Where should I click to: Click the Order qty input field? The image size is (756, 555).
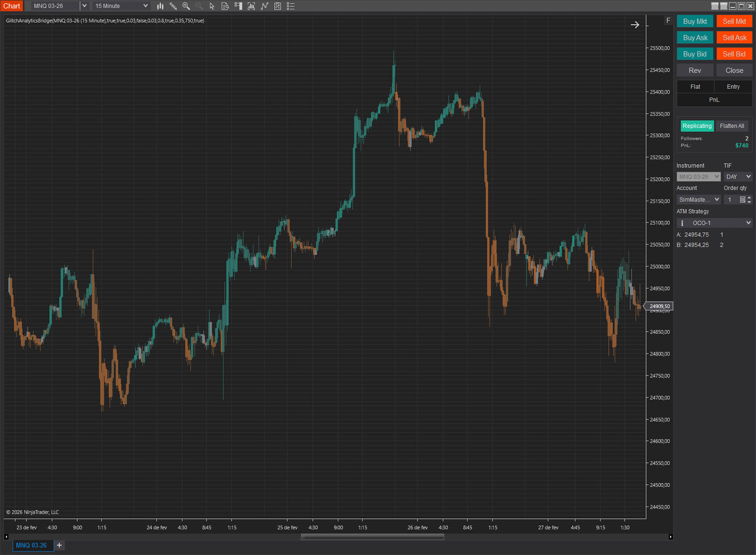point(731,200)
